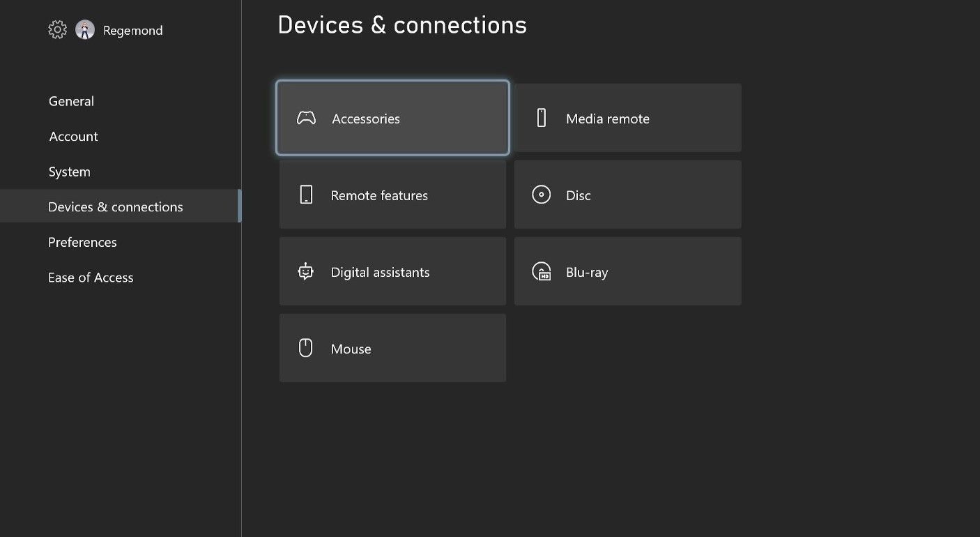Screen dimensions: 980x537
Task: Select the controller icon on Accessories tile
Action: pyautogui.click(x=305, y=119)
